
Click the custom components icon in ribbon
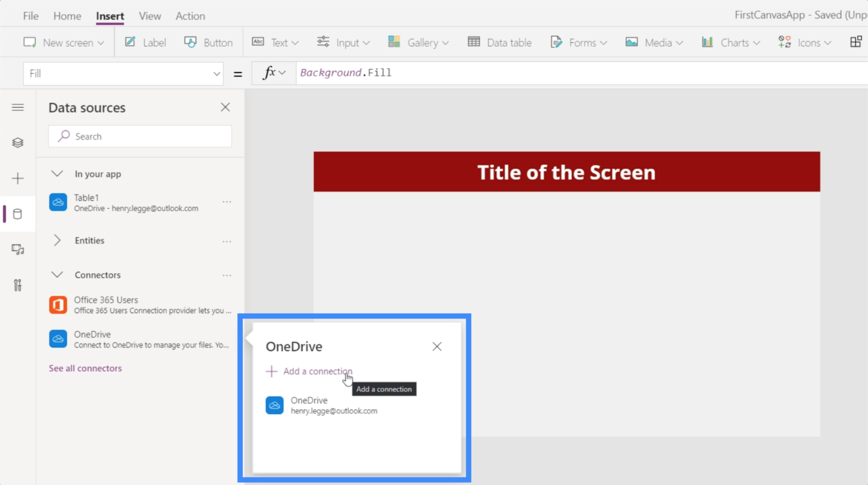tap(856, 42)
